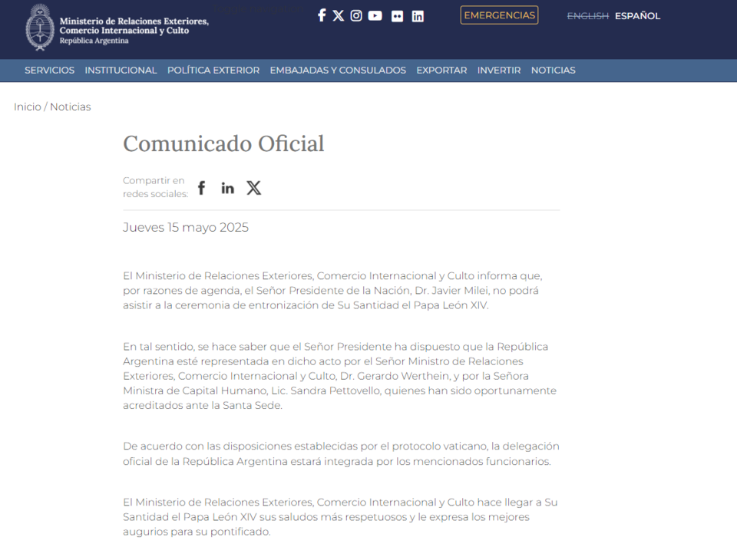The image size is (737, 560).
Task: Click the 'Compartir en redes sociales' label
Action: [x=156, y=187]
